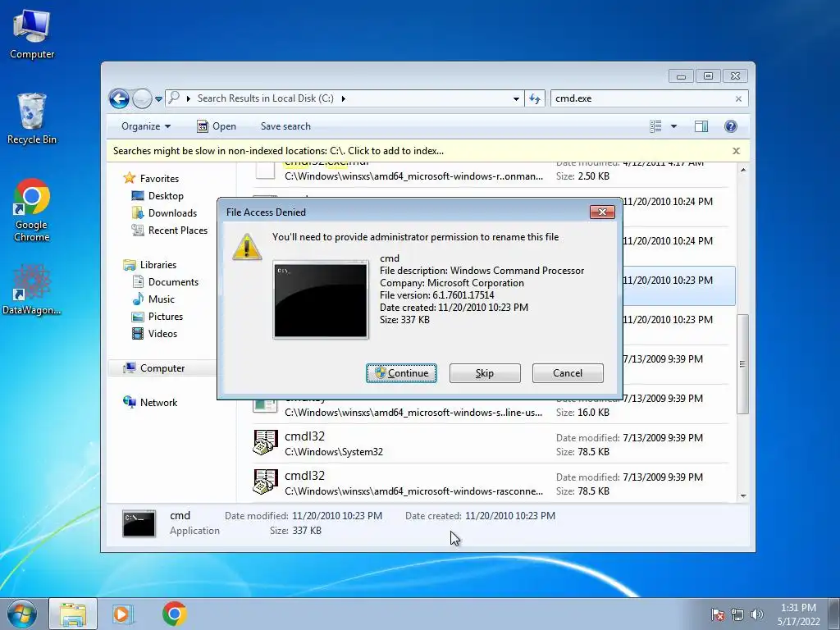Screen dimensions: 840x630
Task: Open the DataWagon desktop shortcut
Action: point(32,290)
